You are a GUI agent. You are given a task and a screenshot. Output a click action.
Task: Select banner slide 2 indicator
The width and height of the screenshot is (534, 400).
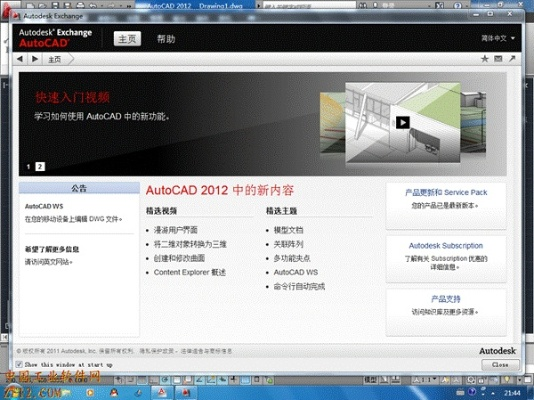click(x=40, y=166)
